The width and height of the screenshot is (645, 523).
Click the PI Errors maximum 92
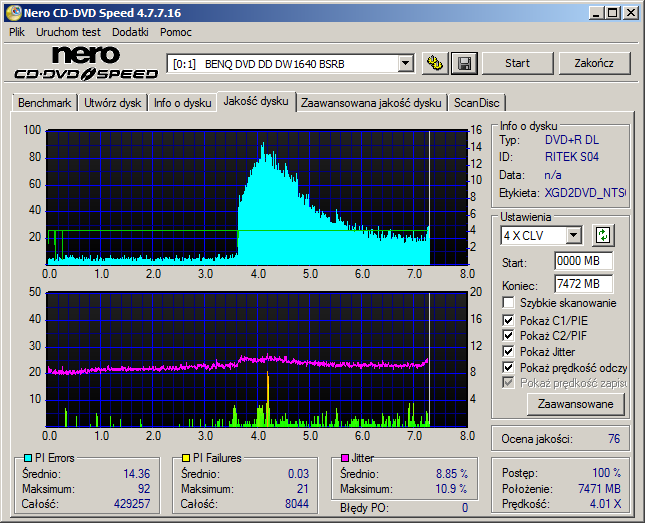pyautogui.click(x=144, y=489)
